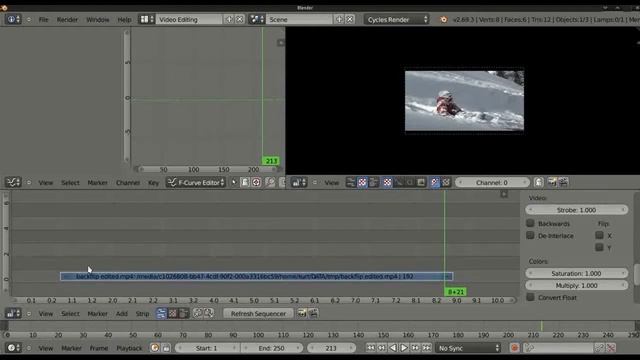The width and height of the screenshot is (640, 360).
Task: Open the File menu
Action: pos(43,20)
